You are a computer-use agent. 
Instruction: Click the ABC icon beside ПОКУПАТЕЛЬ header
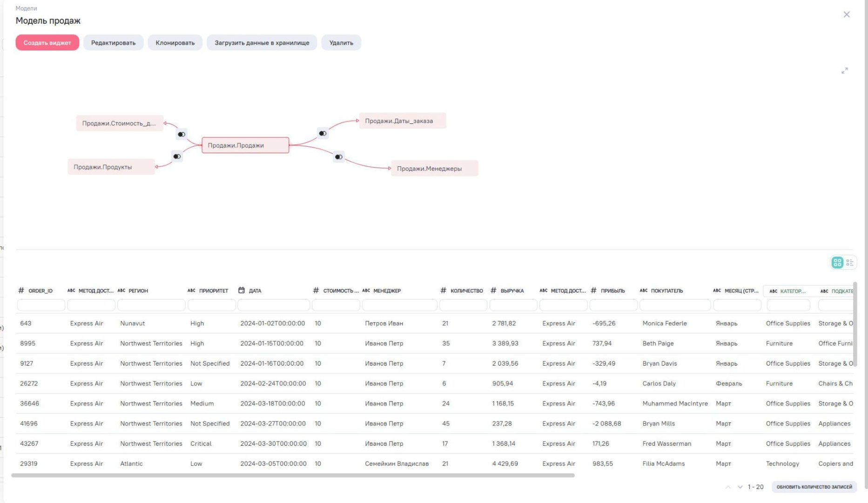(x=644, y=290)
